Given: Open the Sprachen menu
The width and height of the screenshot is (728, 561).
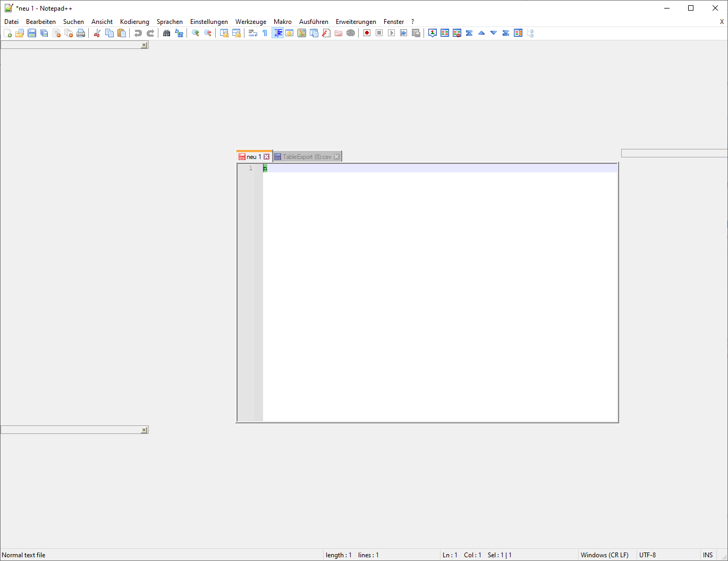Looking at the screenshot, I should (170, 22).
